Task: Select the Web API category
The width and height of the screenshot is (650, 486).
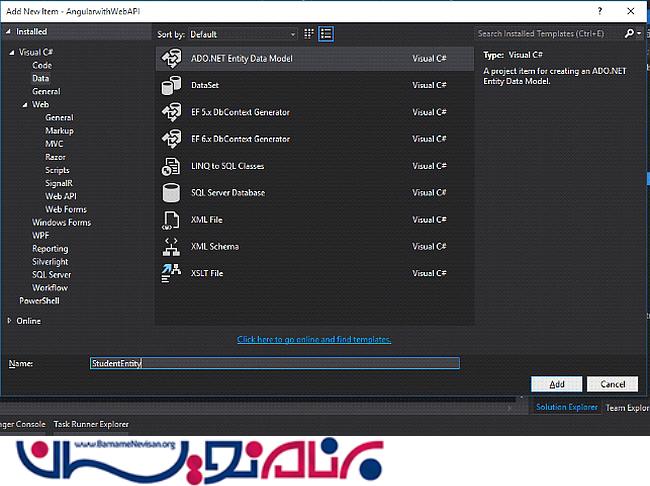Action: 61,197
